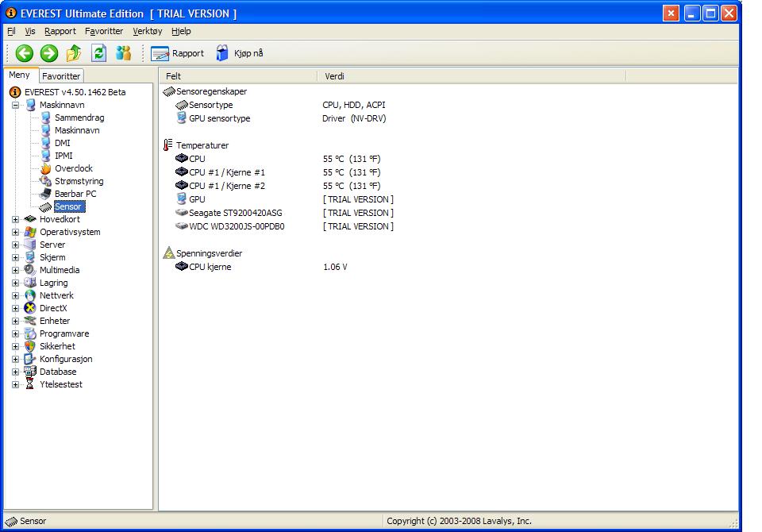Click the green Back arrow icon
This screenshot has height=532, width=762.
tap(25, 53)
